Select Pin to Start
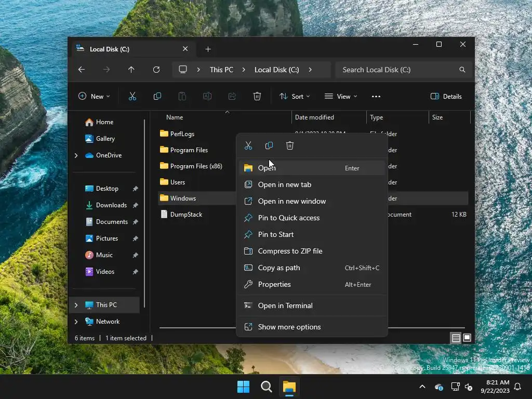 [312, 234]
